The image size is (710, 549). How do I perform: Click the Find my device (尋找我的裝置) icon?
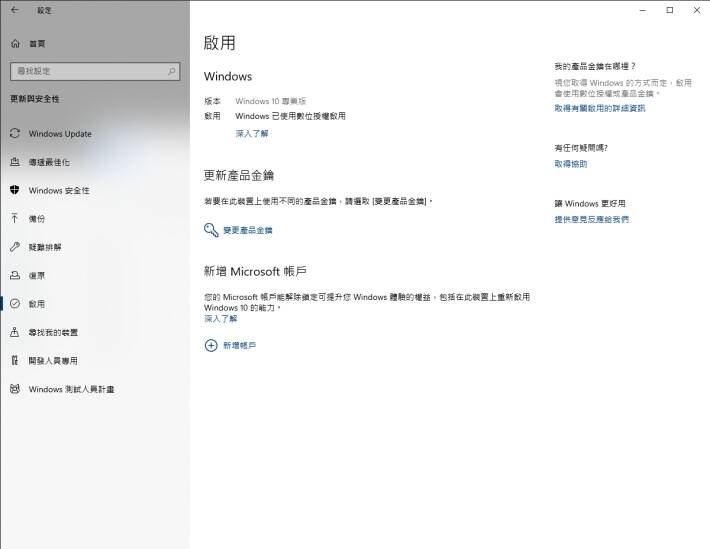point(15,332)
